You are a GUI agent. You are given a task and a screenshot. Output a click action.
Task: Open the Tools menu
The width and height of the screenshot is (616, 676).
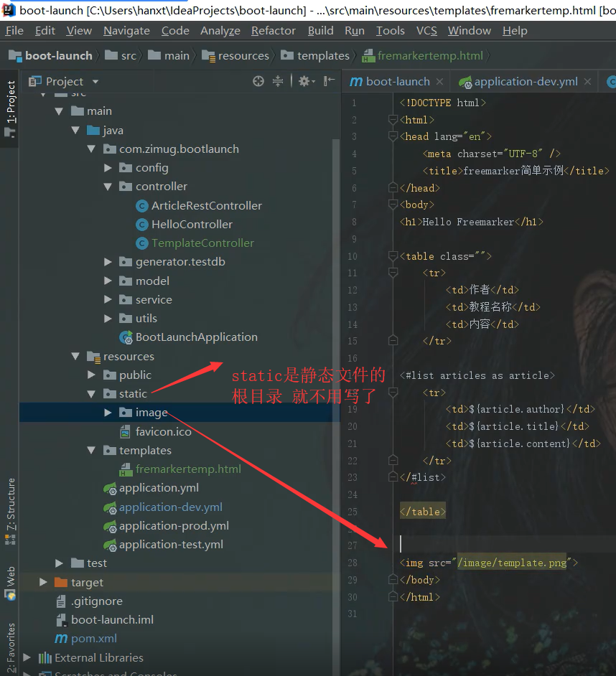pos(391,31)
